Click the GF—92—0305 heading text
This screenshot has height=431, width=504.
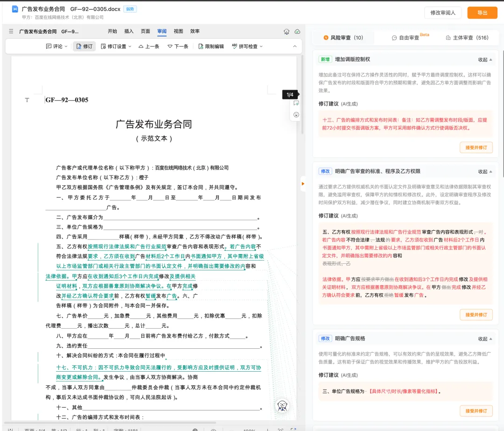(x=67, y=100)
